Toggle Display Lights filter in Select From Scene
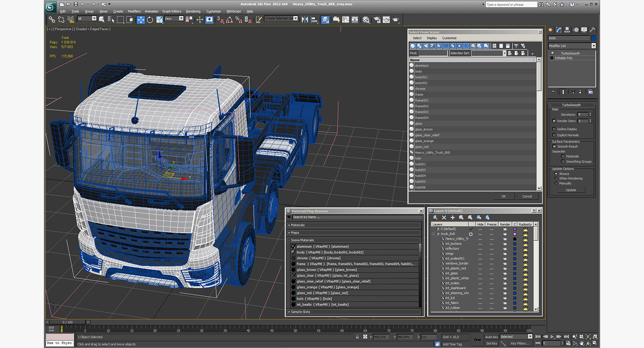The height and width of the screenshot is (348, 644). [x=426, y=46]
